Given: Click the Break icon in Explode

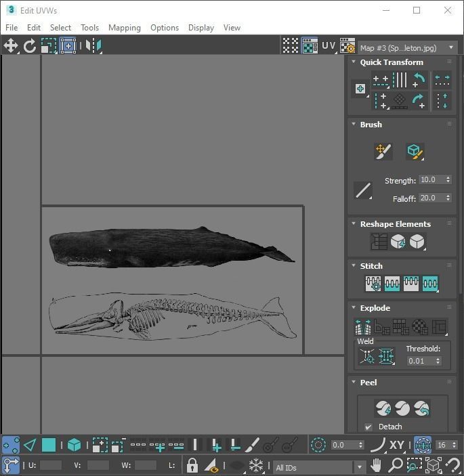Looking at the screenshot, I should [x=362, y=326].
